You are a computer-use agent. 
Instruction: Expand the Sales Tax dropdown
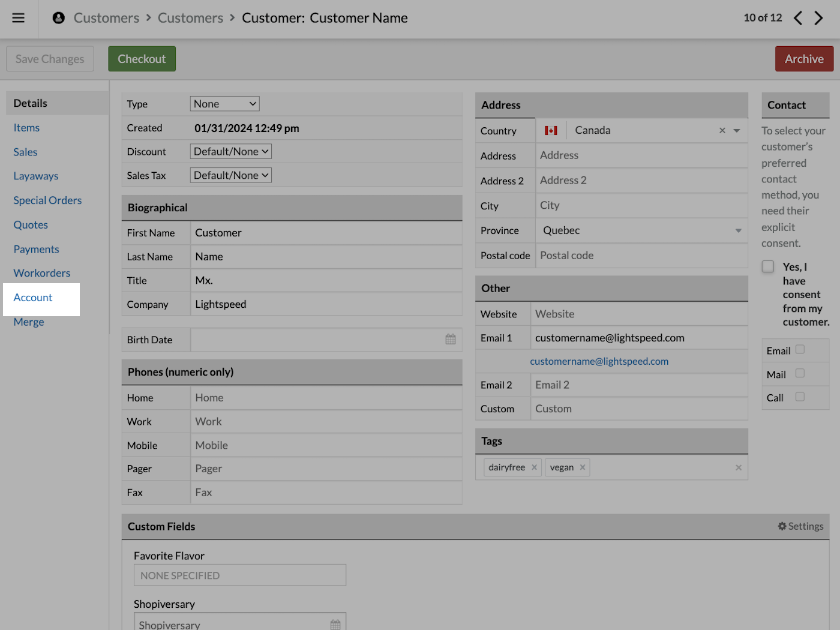[x=230, y=175]
